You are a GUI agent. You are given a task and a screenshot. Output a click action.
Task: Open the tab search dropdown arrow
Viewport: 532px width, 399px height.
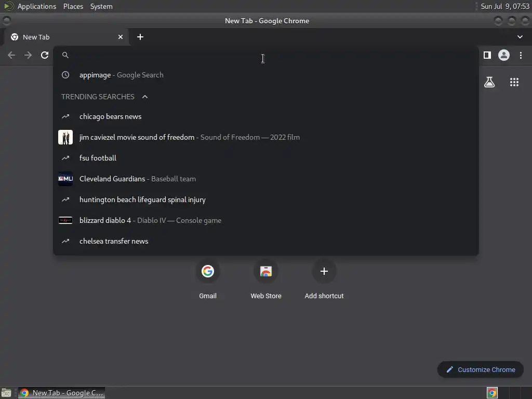520,37
